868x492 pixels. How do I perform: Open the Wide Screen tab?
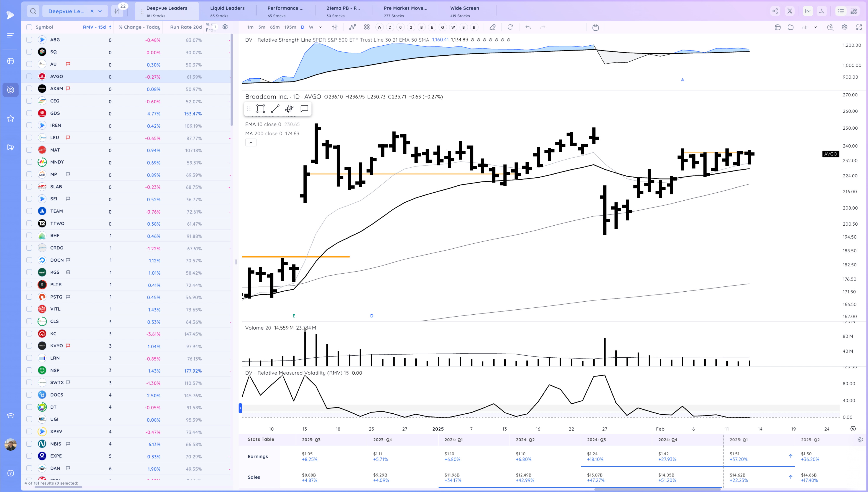tap(464, 11)
